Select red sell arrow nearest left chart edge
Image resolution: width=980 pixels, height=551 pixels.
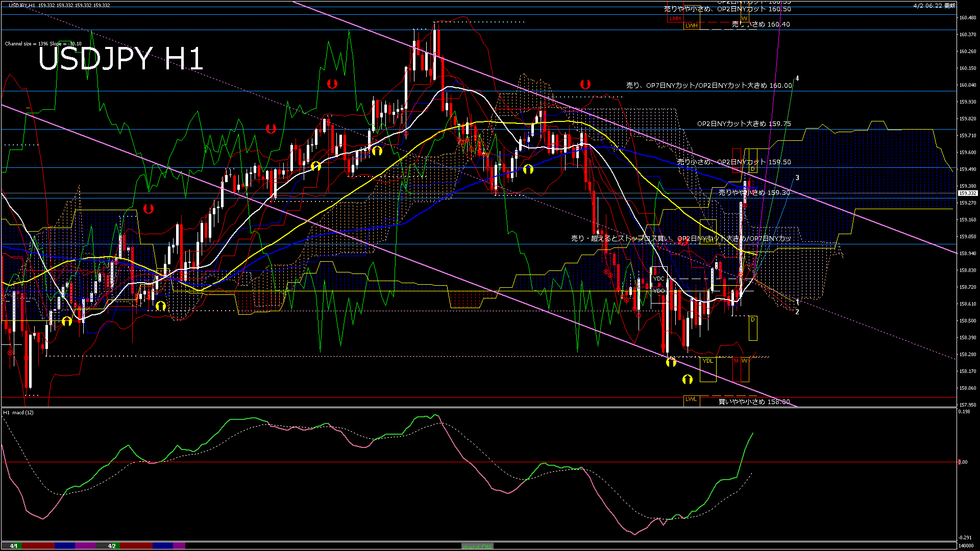[149, 209]
